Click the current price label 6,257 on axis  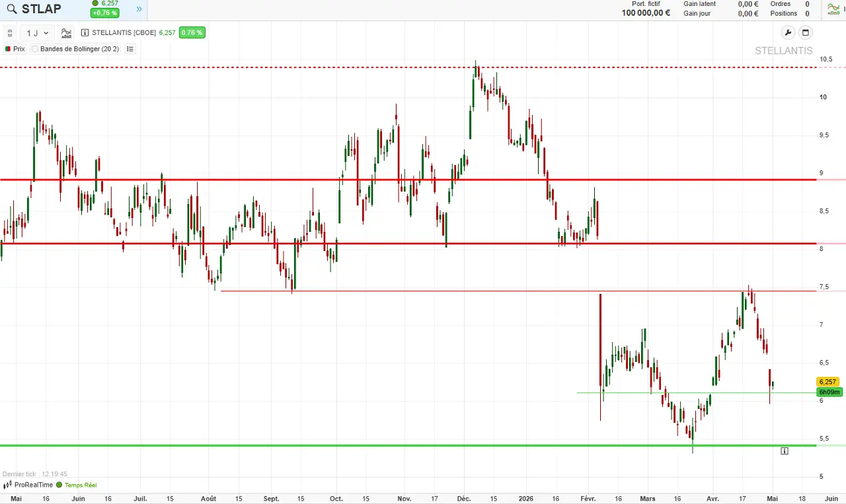827,382
